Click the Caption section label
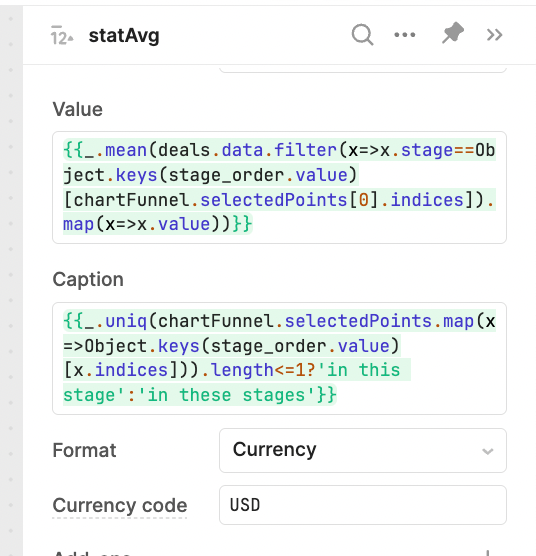Screen dimensions: 536x556 click(x=88, y=279)
